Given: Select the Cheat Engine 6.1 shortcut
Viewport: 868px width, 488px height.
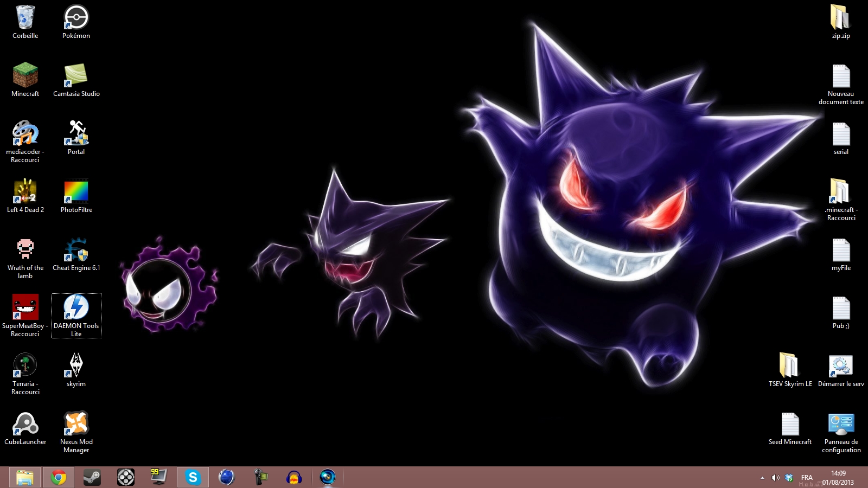Looking at the screenshot, I should [x=76, y=254].
